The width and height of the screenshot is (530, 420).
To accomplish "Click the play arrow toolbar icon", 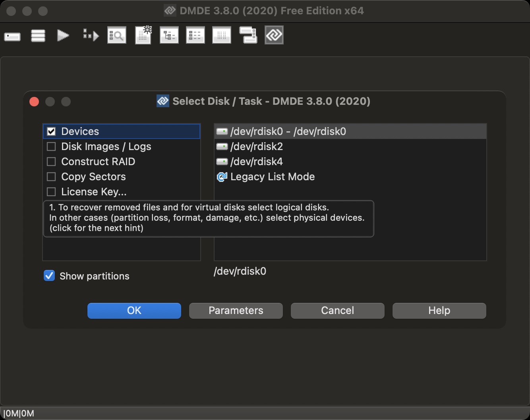I will click(63, 36).
